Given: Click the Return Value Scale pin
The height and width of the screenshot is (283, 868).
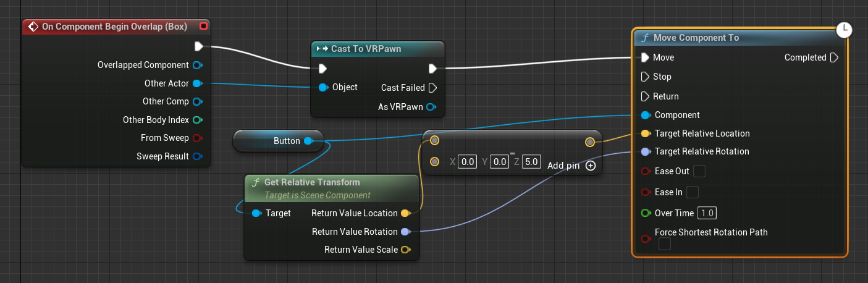Looking at the screenshot, I should pos(405,250).
